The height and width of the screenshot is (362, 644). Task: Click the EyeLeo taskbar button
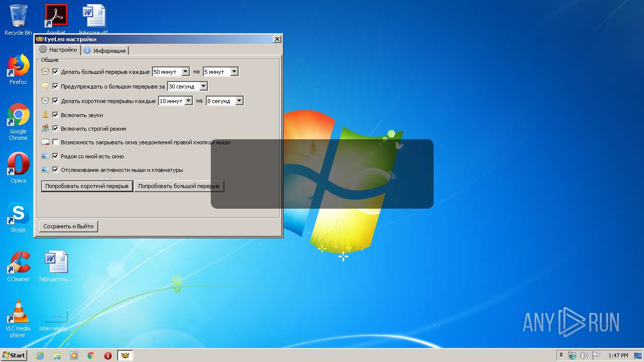[x=125, y=355]
